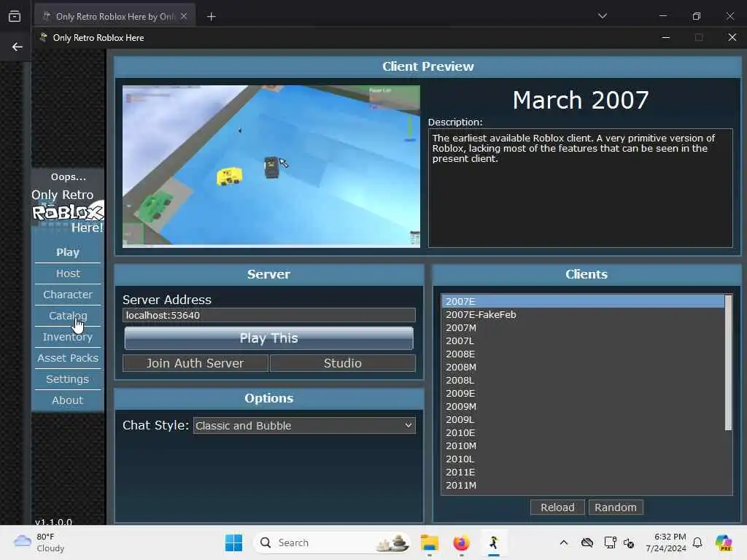The image size is (747, 560).
Task: Select the 2008L client
Action: click(x=583, y=380)
